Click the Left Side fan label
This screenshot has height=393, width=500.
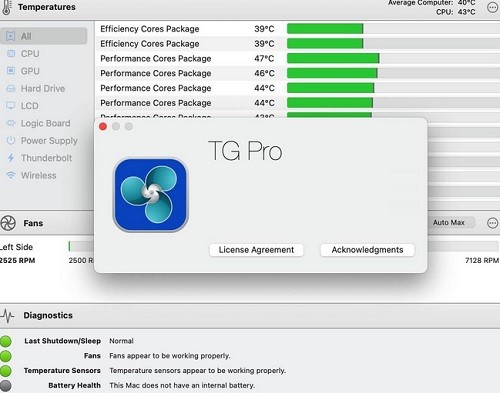click(x=16, y=247)
